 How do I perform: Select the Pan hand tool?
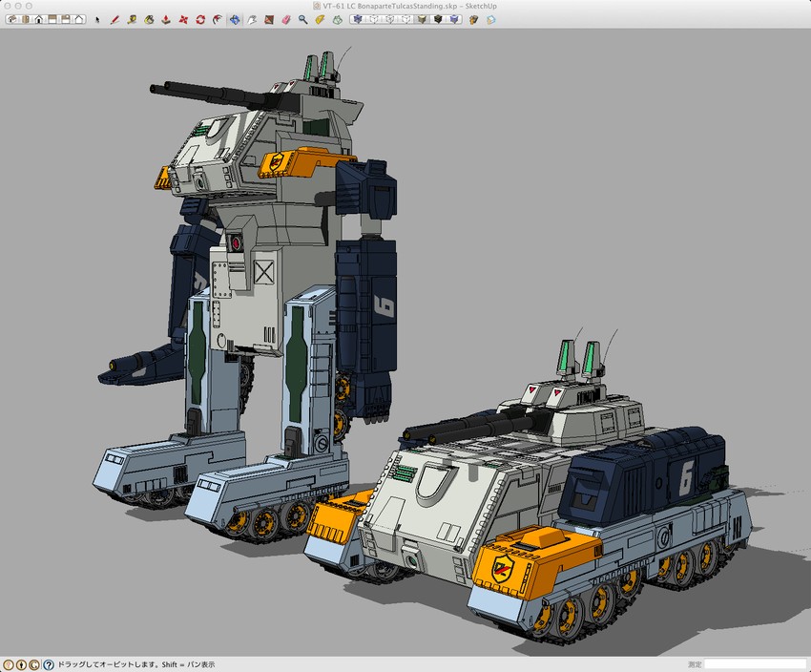point(251,20)
